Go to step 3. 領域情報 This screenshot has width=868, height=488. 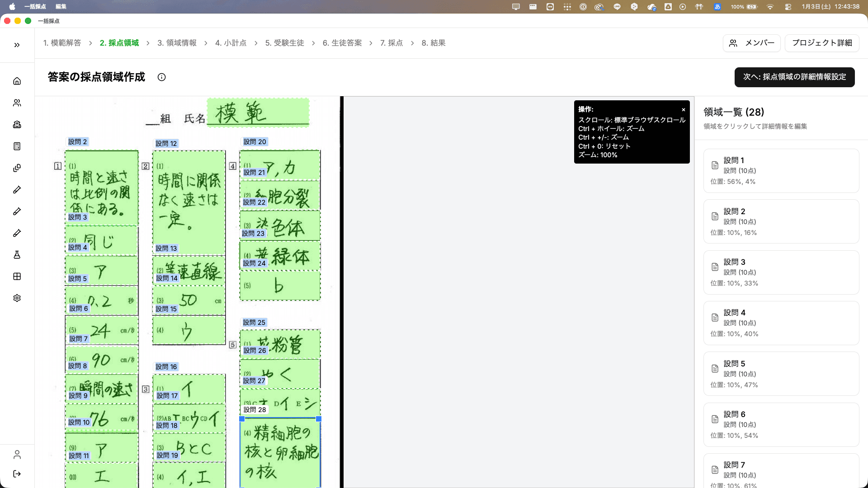click(177, 43)
